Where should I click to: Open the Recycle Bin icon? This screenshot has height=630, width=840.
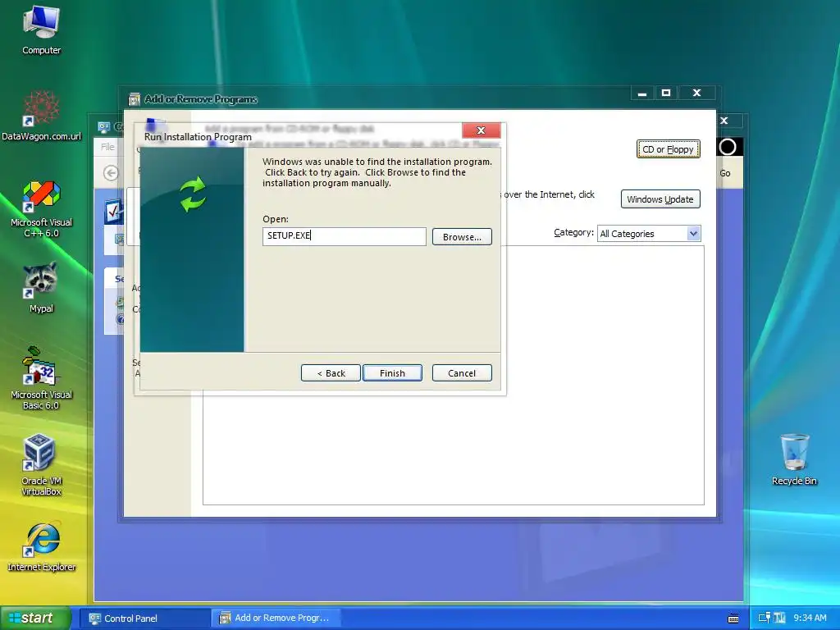point(794,459)
